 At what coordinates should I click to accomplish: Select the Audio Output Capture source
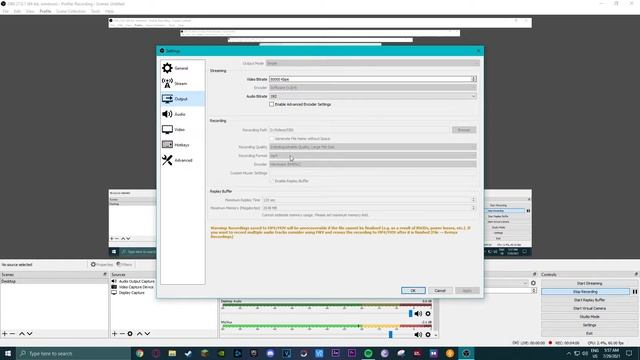click(136, 281)
